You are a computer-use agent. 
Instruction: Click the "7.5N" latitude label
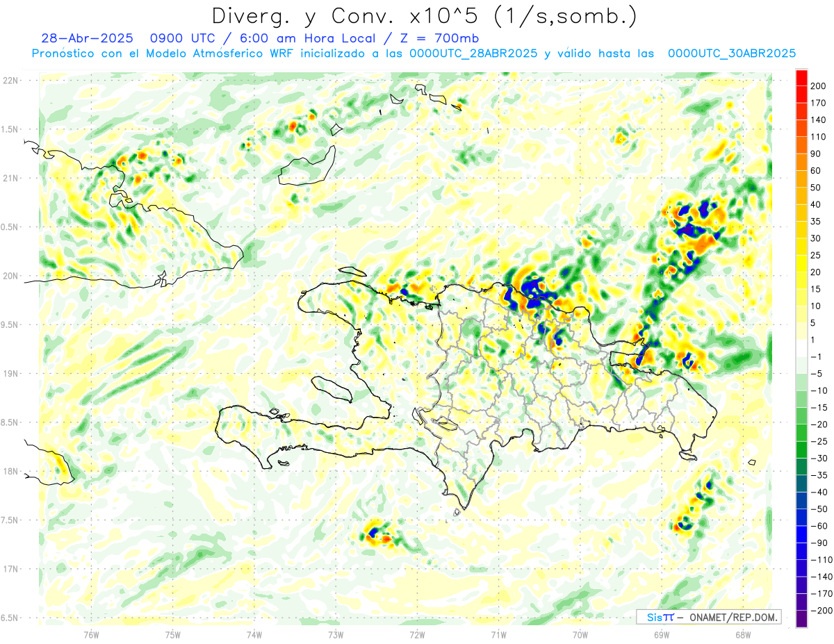tap(10, 520)
